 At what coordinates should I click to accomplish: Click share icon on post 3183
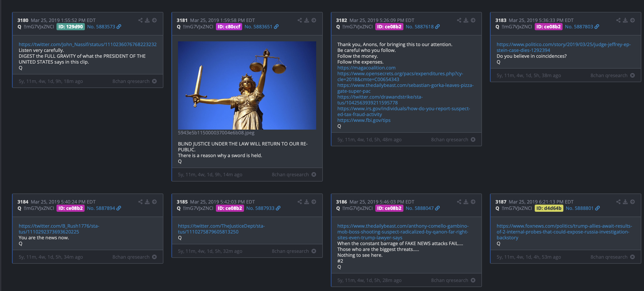coord(618,20)
